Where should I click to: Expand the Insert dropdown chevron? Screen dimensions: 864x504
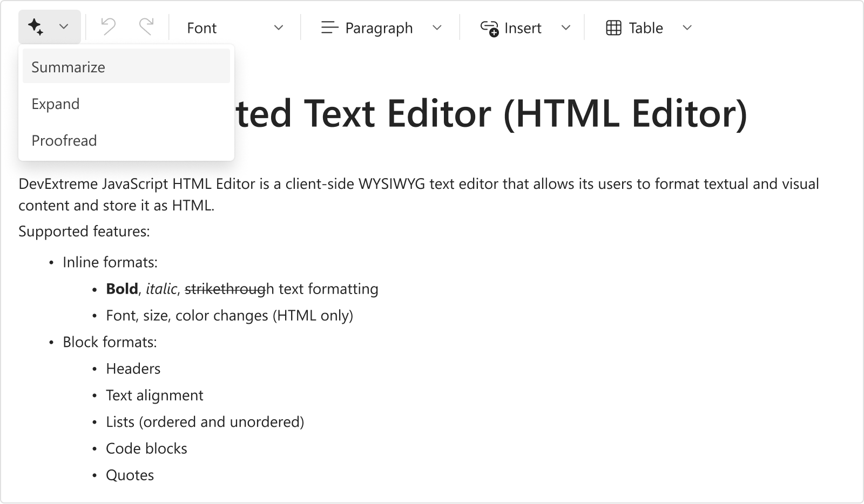[566, 28]
